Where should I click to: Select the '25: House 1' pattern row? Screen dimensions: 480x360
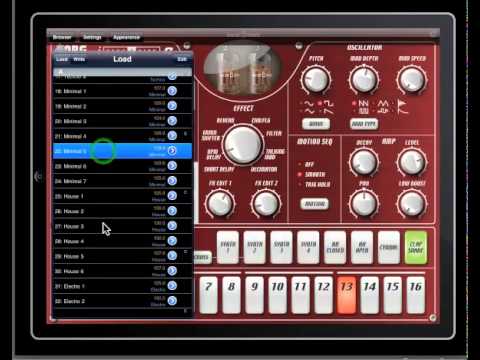pyautogui.click(x=122, y=196)
